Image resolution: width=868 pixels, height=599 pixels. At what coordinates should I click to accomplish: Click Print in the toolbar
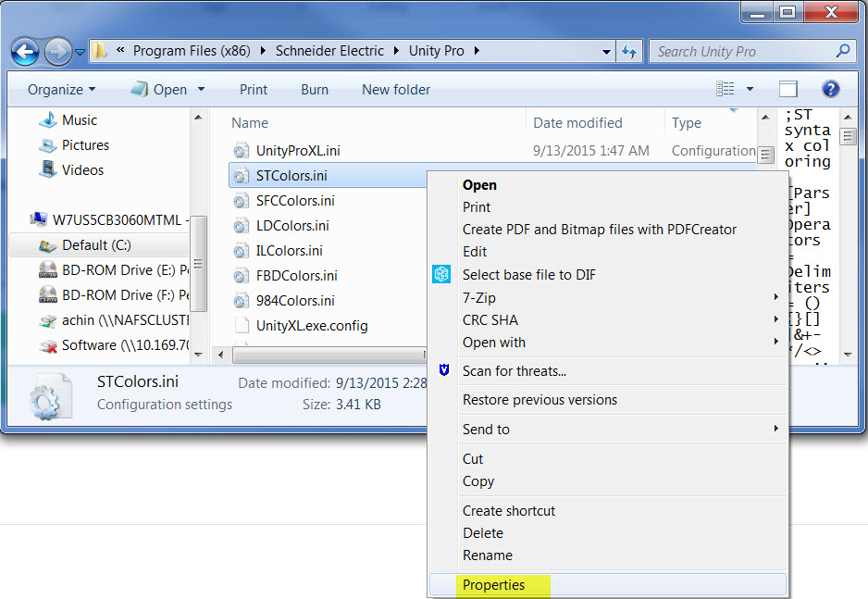[253, 90]
